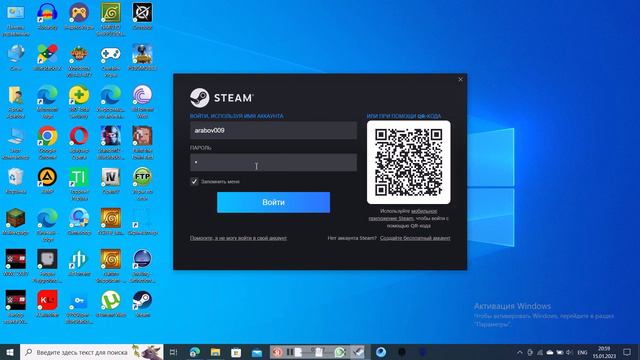Click the create free account link
The image size is (640, 360).
[415, 238]
